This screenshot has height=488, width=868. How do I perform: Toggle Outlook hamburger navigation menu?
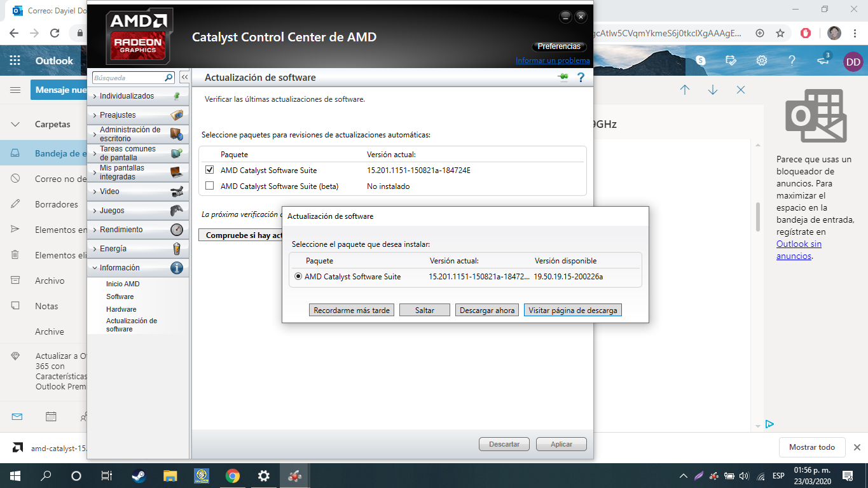coord(15,90)
